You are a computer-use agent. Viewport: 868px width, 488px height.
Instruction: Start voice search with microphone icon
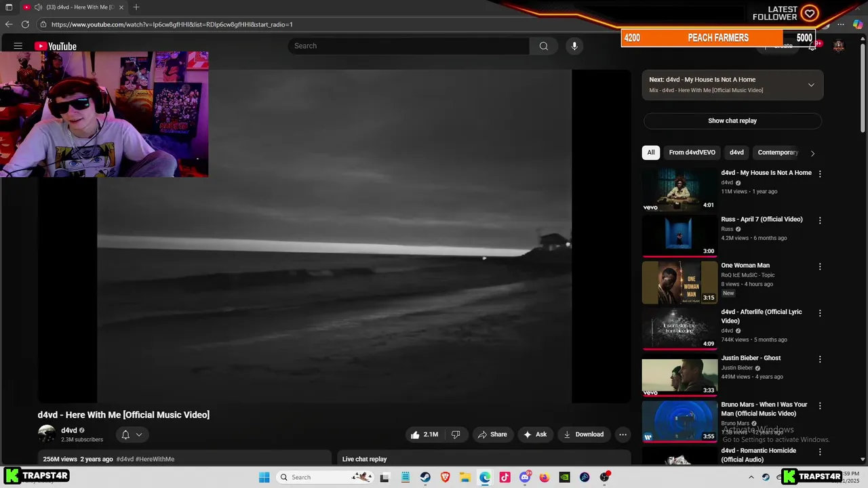pyautogui.click(x=574, y=46)
